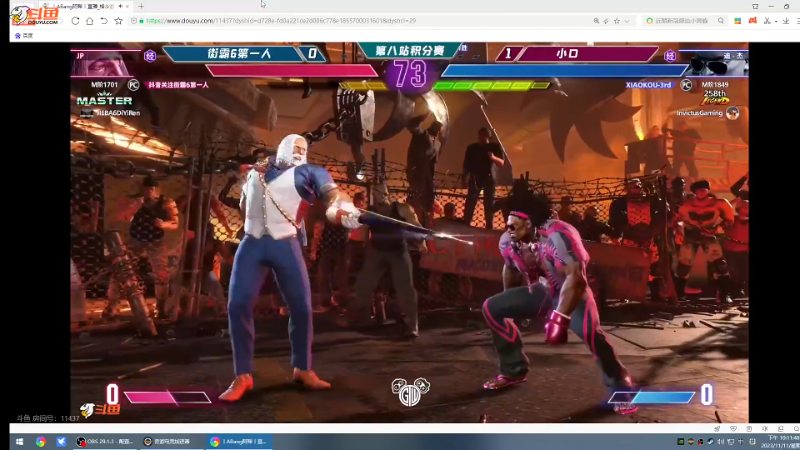
Task: Add to favorites via address bar star
Action: [617, 21]
